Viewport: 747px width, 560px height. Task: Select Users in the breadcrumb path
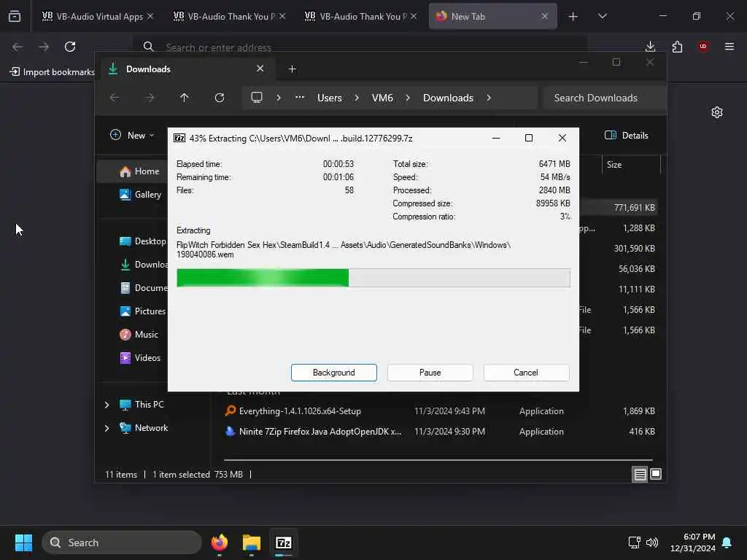(x=329, y=98)
